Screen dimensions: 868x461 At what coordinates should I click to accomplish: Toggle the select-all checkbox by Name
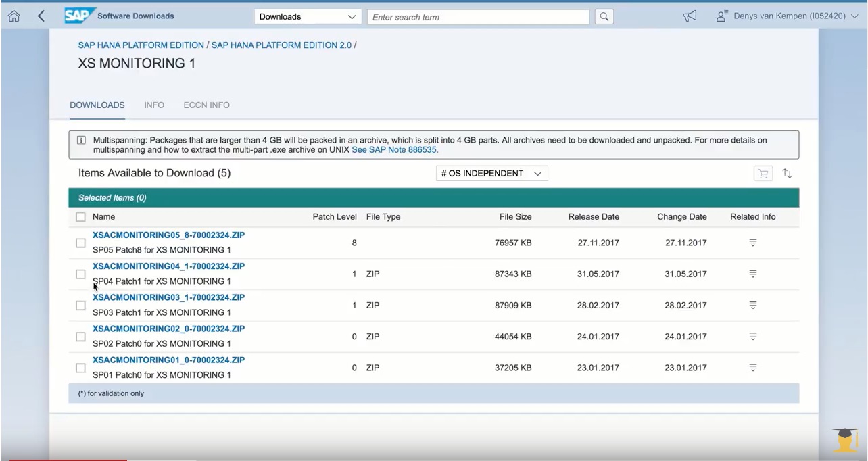[80, 217]
